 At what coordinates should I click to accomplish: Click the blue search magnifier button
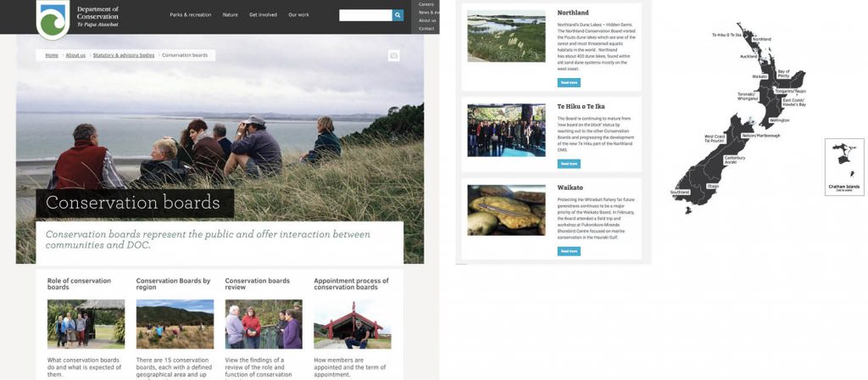click(x=398, y=15)
